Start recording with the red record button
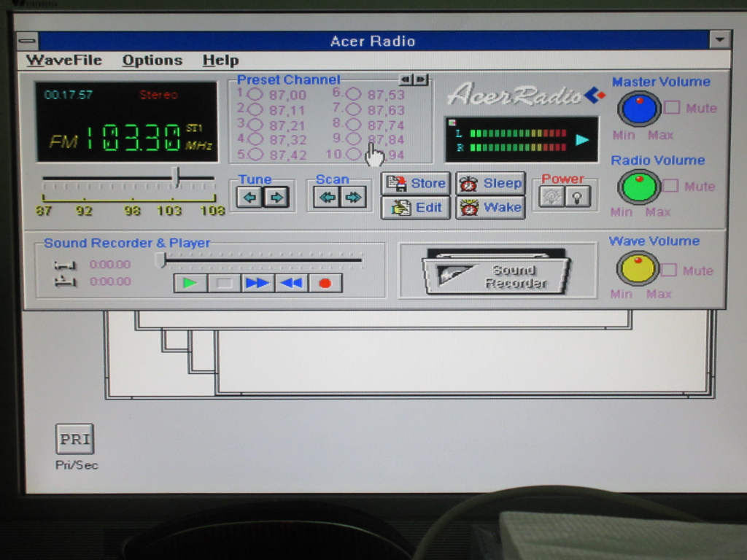The width and height of the screenshot is (747, 560). pos(325,283)
